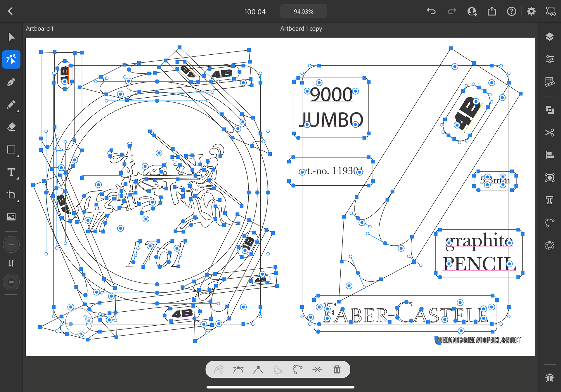The height and width of the screenshot is (392, 561).
Task: Tap the bug report icon
Action: tap(550, 377)
